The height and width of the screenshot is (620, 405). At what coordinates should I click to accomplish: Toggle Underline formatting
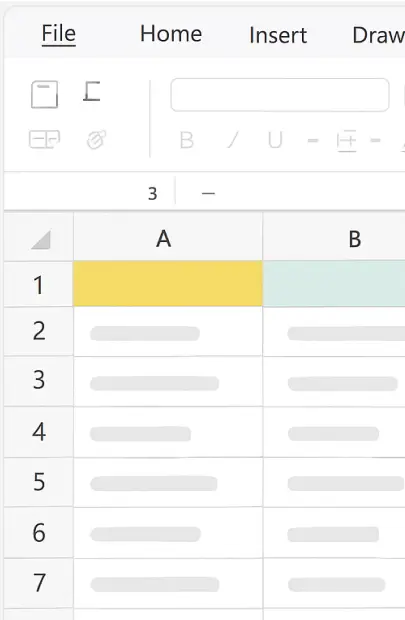[x=275, y=140]
